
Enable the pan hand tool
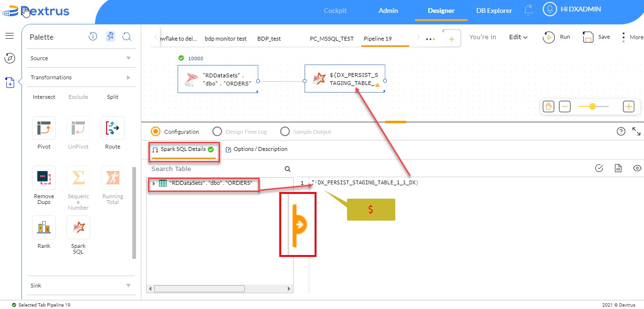pyautogui.click(x=549, y=107)
